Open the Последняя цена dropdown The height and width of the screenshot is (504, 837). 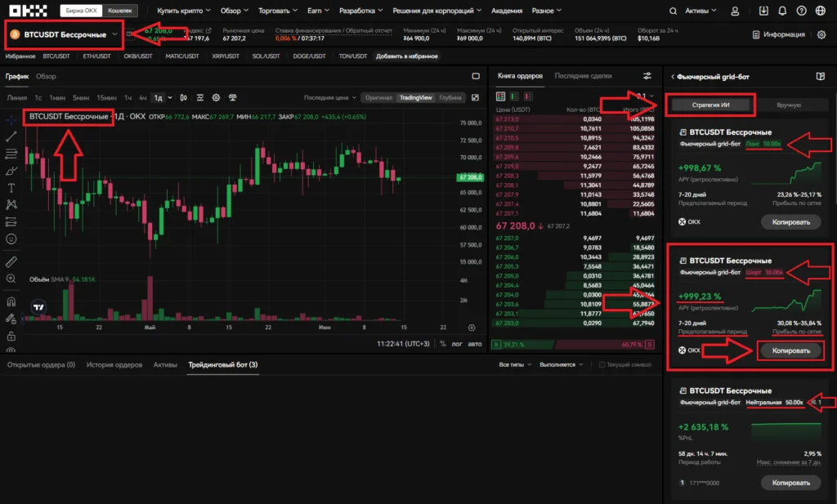tap(329, 97)
